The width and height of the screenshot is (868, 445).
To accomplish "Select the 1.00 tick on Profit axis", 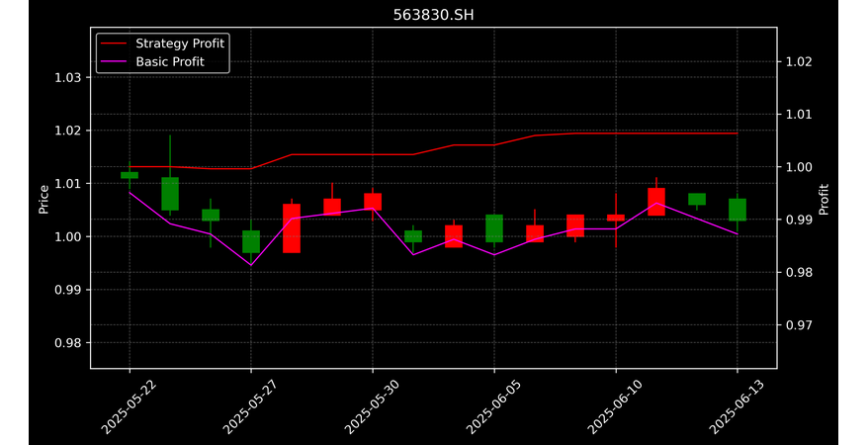I will [799, 167].
